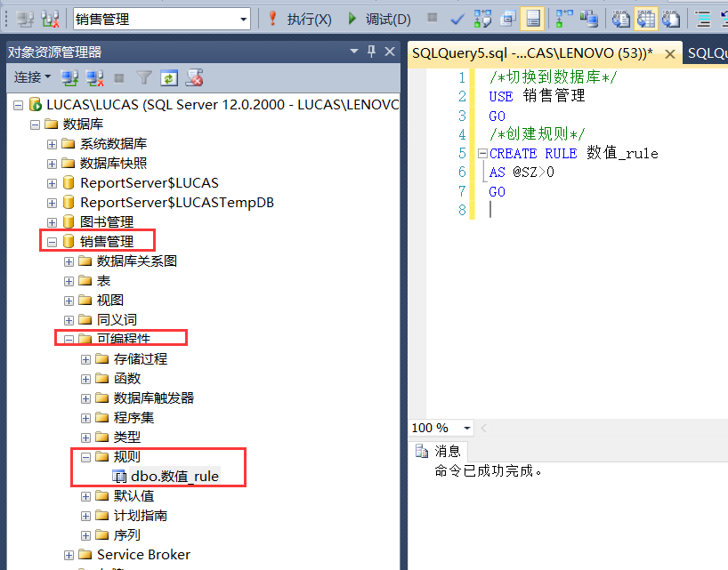The width and height of the screenshot is (728, 570).
Task: Click the Change Connection toolbar icon
Action: tap(50, 19)
